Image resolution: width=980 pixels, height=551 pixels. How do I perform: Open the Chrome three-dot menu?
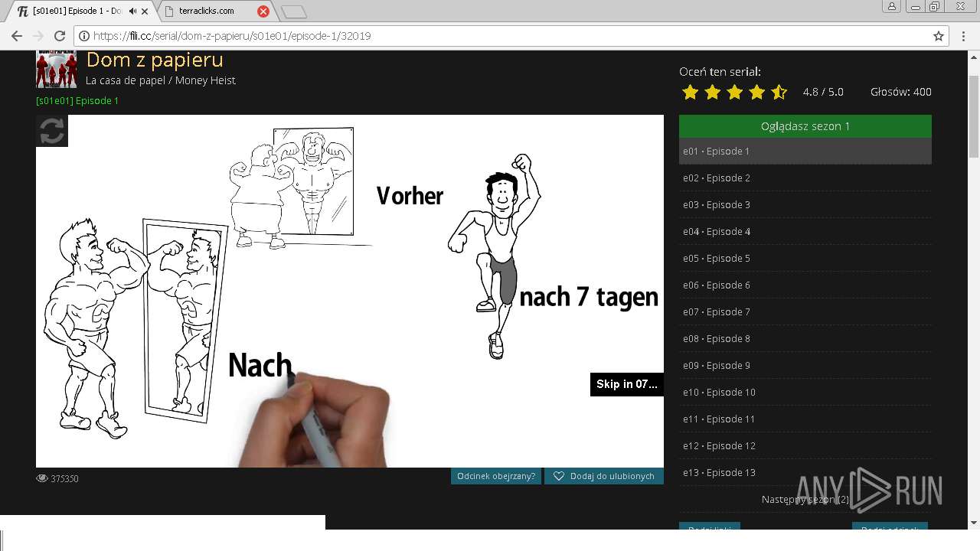[x=964, y=36]
